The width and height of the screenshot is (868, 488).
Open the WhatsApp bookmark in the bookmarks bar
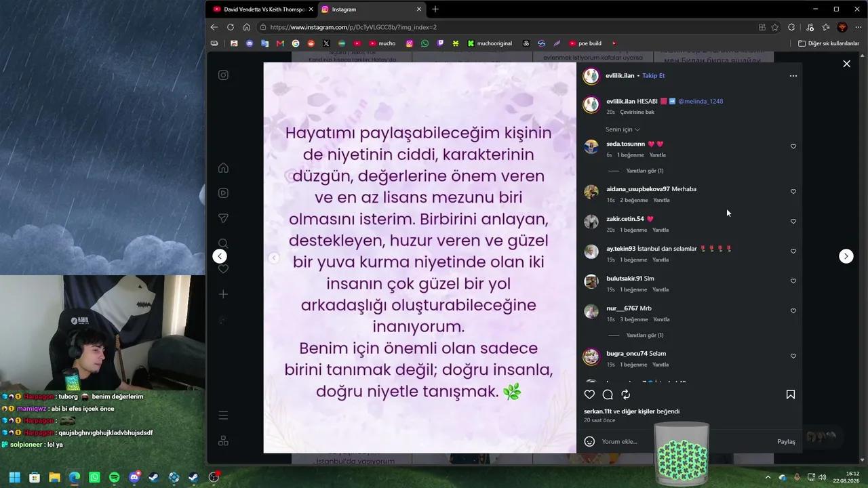coord(425,43)
